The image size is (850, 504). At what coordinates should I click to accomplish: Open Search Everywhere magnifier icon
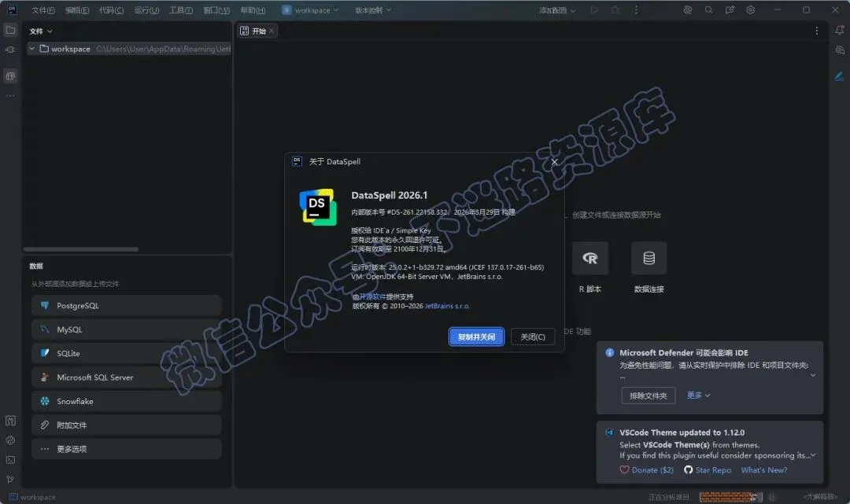pyautogui.click(x=708, y=9)
